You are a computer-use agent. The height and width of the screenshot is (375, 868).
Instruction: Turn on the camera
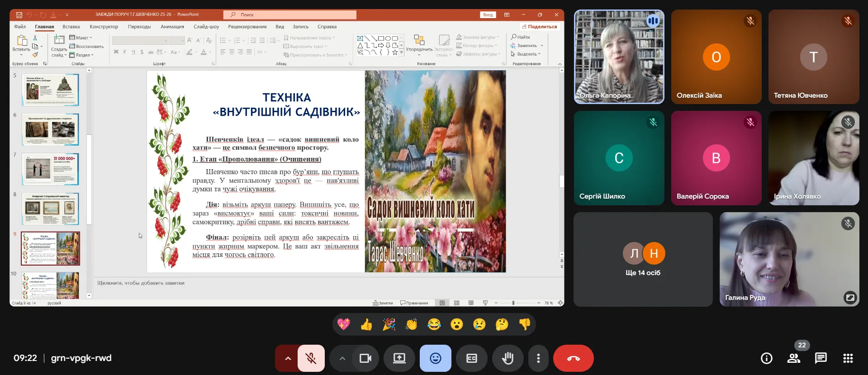(x=365, y=358)
